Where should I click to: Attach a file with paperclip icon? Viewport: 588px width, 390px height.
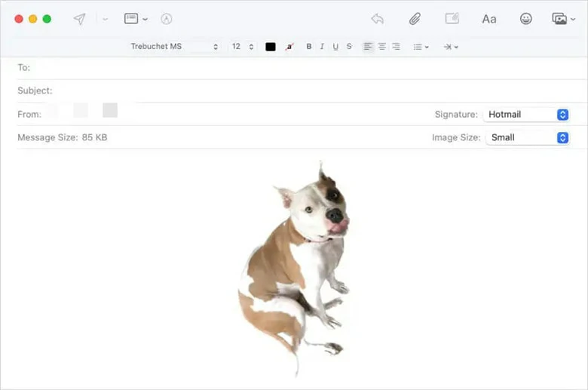(x=415, y=19)
